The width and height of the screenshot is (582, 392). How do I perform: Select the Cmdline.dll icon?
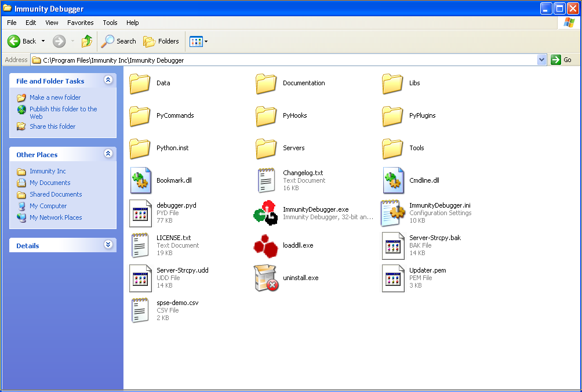393,180
